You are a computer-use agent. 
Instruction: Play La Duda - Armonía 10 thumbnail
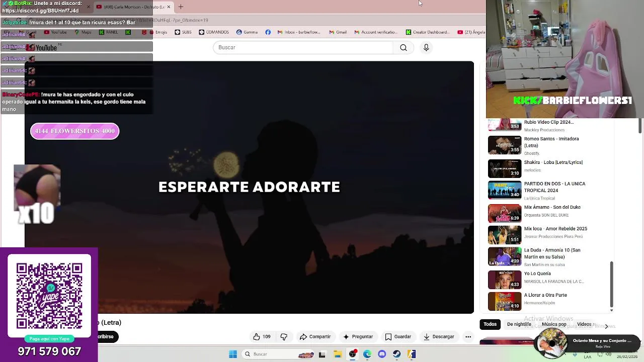click(505, 256)
